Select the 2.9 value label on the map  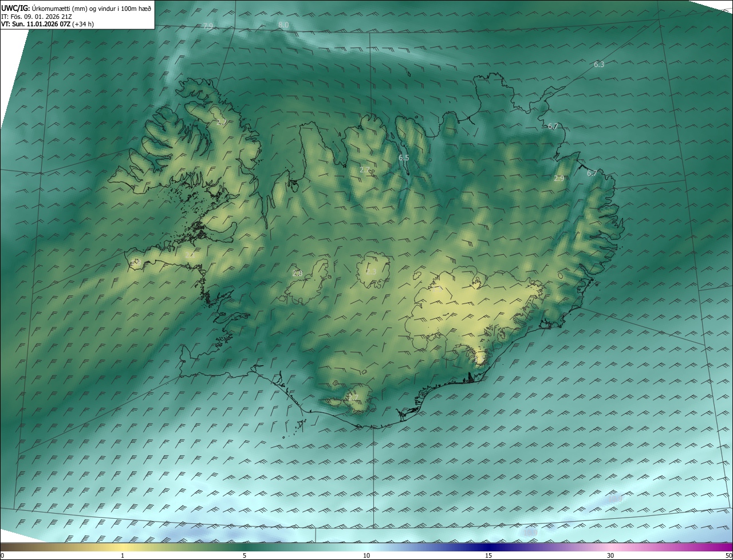[x=559, y=179]
